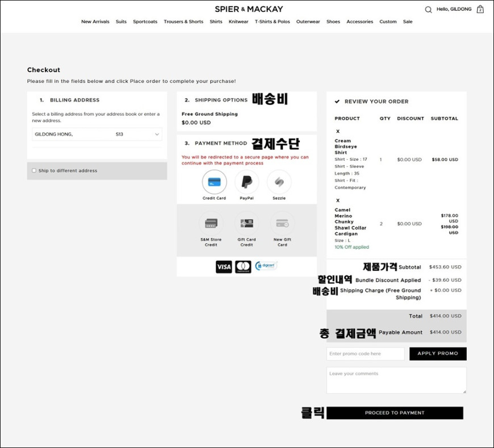Remove Cream Birdseye Shirt with X

tap(338, 131)
